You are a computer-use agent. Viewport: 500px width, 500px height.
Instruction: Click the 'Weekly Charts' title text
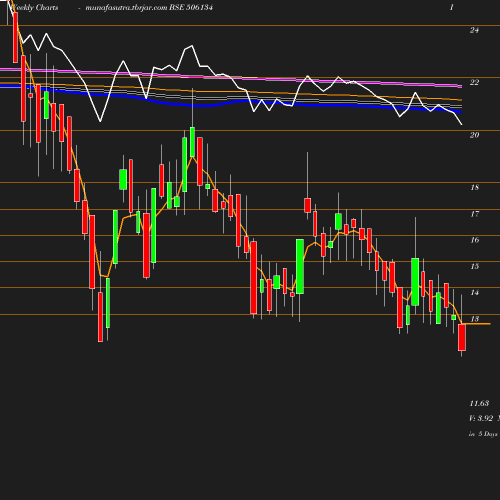(34, 7)
